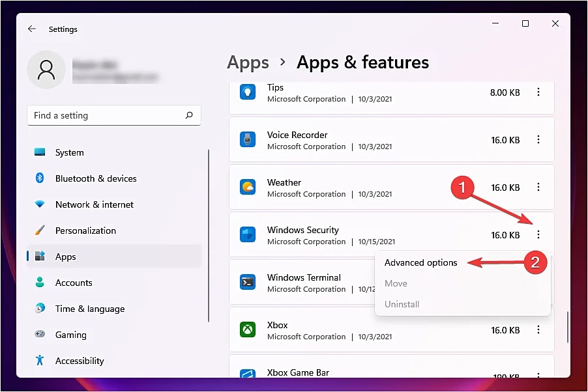Select the Weather app name

284,182
